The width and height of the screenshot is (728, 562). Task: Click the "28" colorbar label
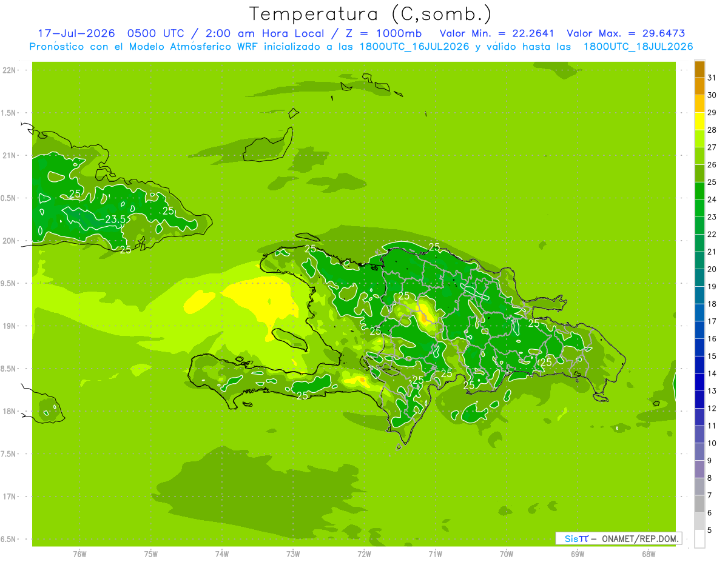(712, 130)
